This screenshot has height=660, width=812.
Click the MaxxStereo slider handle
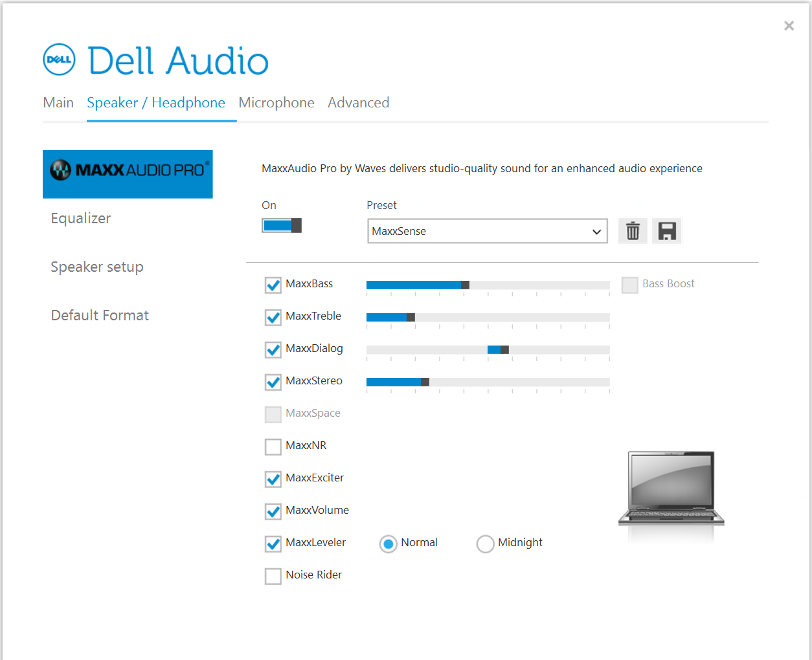point(425,382)
